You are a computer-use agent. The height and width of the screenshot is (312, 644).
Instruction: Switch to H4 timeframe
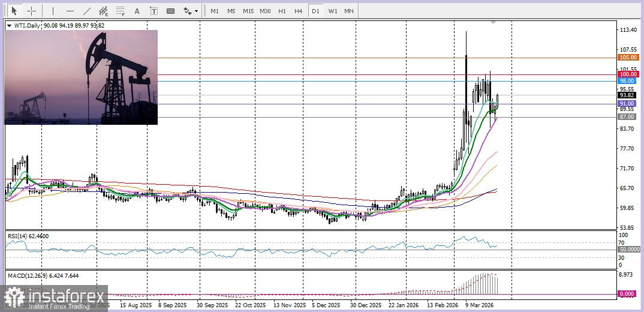[298, 11]
